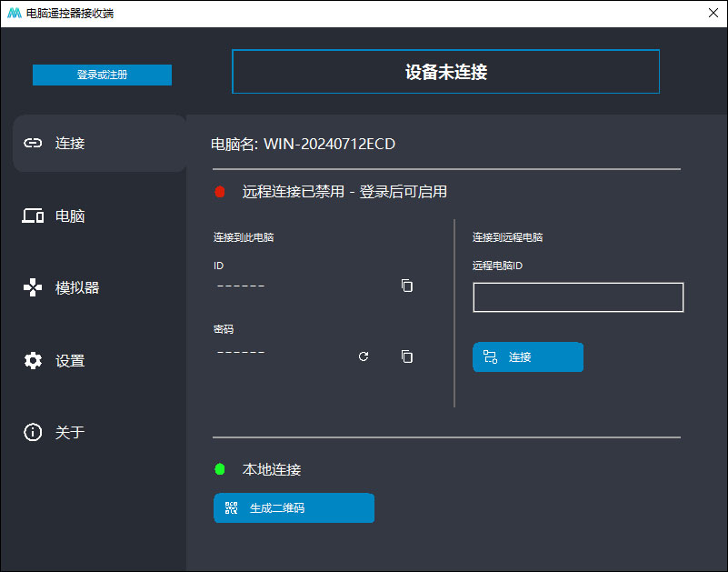
Task: Click the red remote connection status dot
Action: (219, 192)
